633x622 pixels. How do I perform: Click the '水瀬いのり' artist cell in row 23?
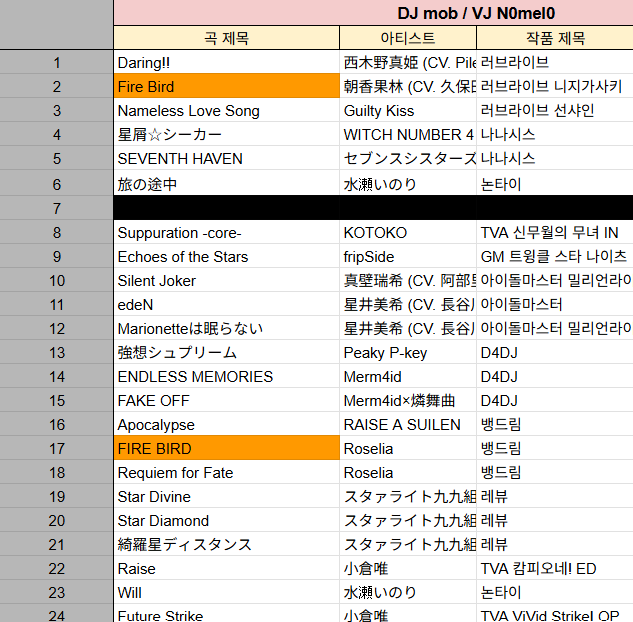coord(408,593)
